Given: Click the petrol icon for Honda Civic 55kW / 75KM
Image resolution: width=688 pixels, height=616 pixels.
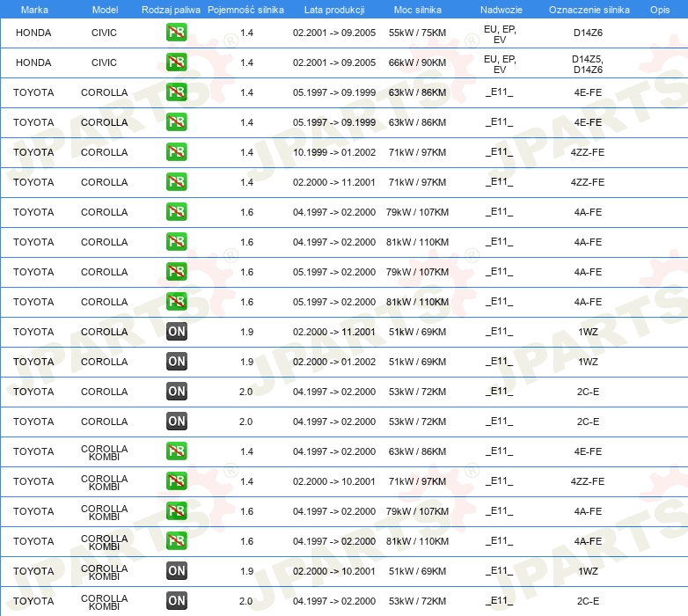Looking at the screenshot, I should [x=176, y=33].
